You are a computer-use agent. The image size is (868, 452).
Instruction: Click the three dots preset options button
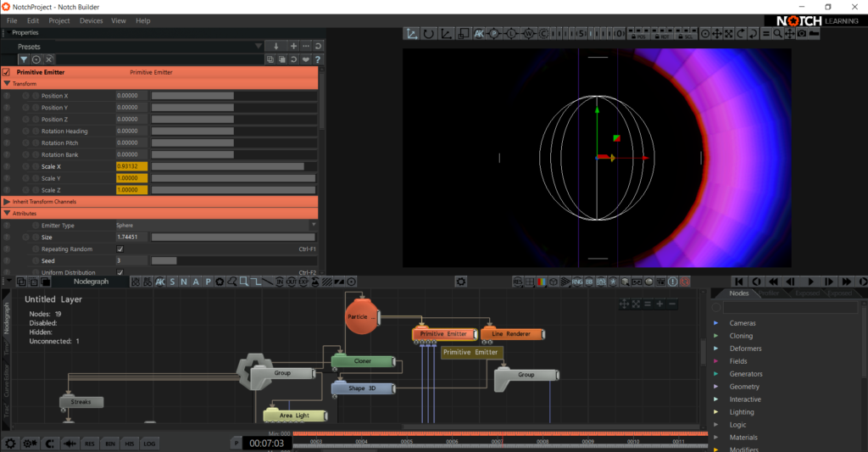pos(305,46)
